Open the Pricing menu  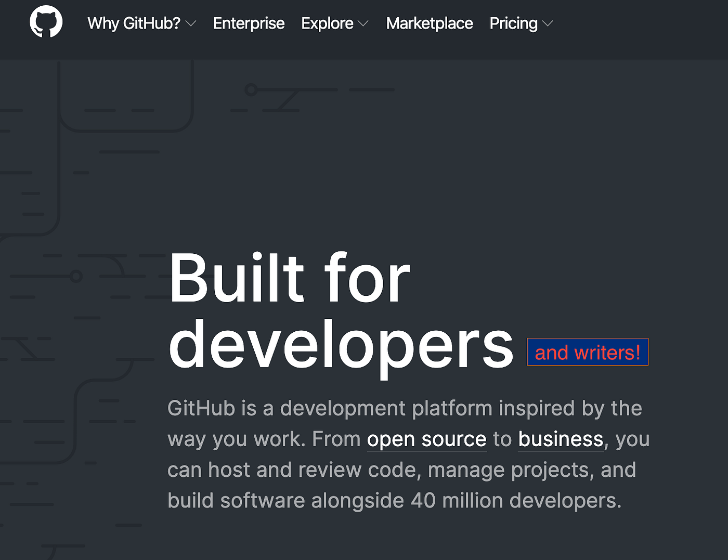[x=513, y=23]
